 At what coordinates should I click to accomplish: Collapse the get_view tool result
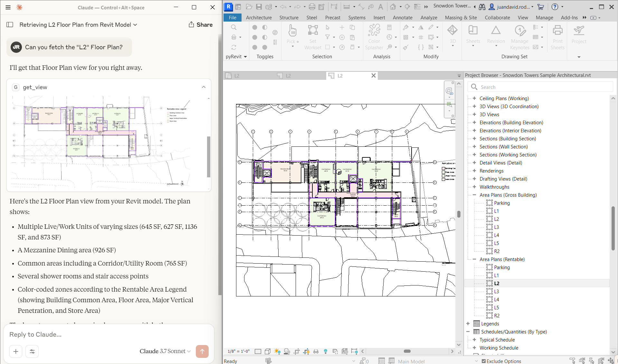coord(204,87)
